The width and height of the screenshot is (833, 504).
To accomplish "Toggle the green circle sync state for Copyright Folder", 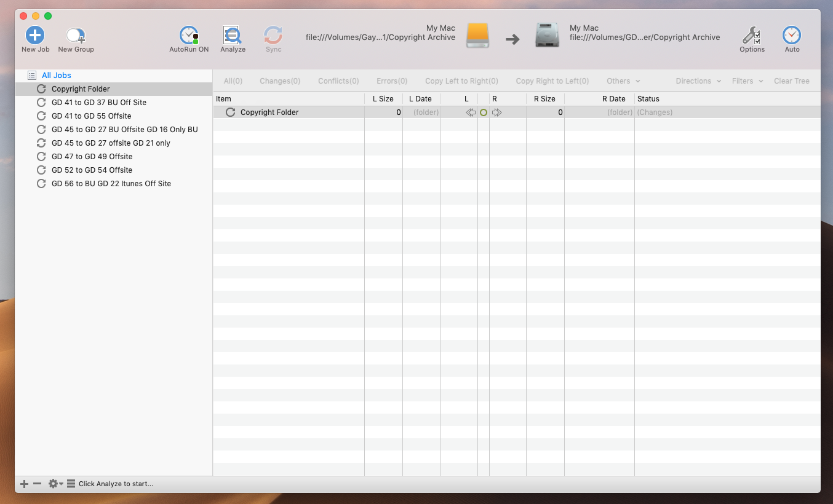I will 484,112.
